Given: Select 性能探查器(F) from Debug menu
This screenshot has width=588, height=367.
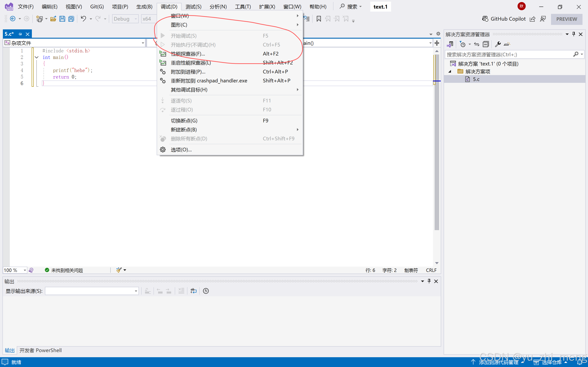Looking at the screenshot, I should coord(188,54).
